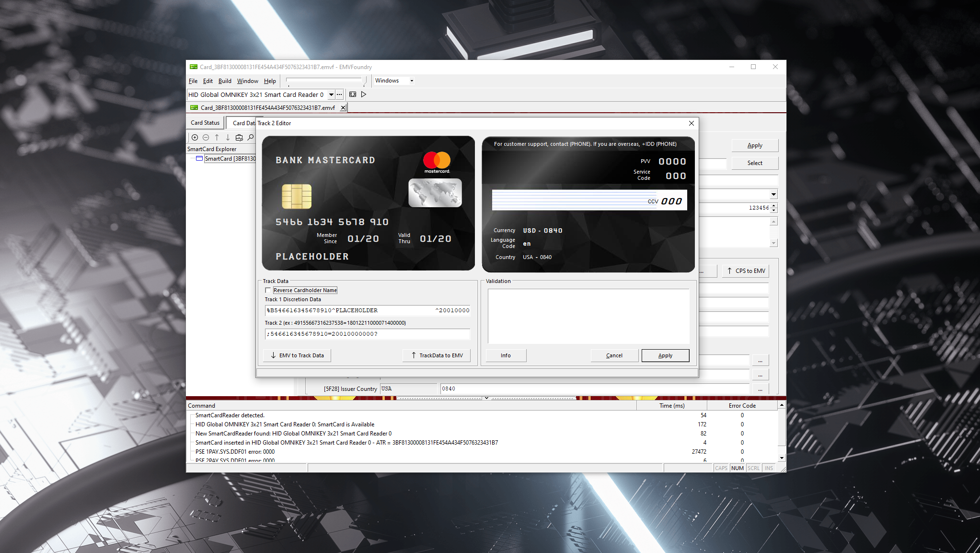Open the smart card reader dropdown
This screenshot has height=553, width=980.
[x=331, y=94]
